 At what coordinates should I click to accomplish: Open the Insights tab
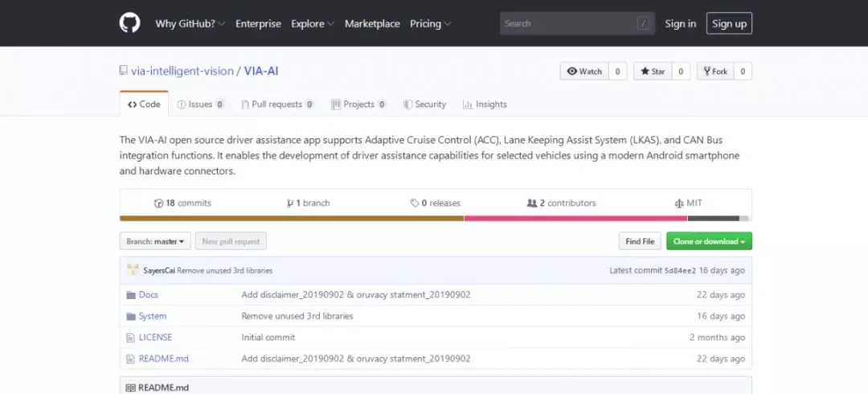click(x=485, y=105)
